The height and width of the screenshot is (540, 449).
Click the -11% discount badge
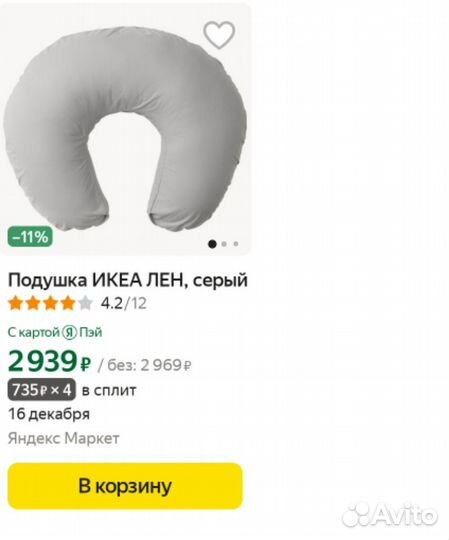30,237
